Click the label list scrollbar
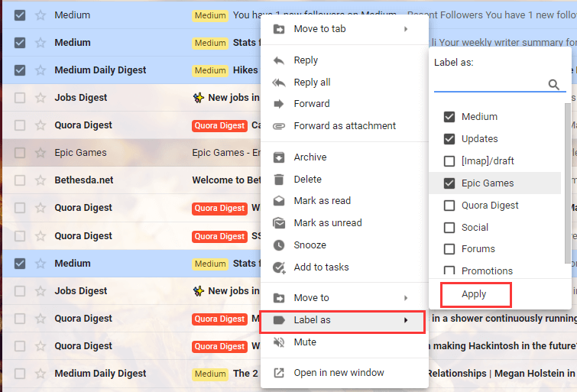The width and height of the screenshot is (577, 392). [x=568, y=183]
